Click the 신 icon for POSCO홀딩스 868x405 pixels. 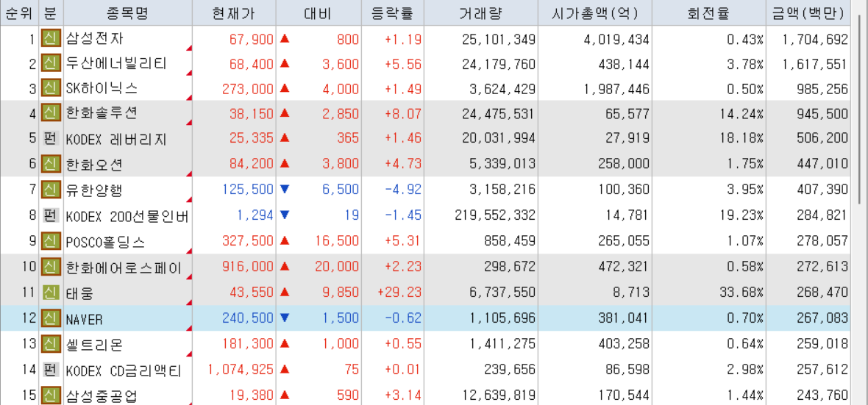(51, 240)
